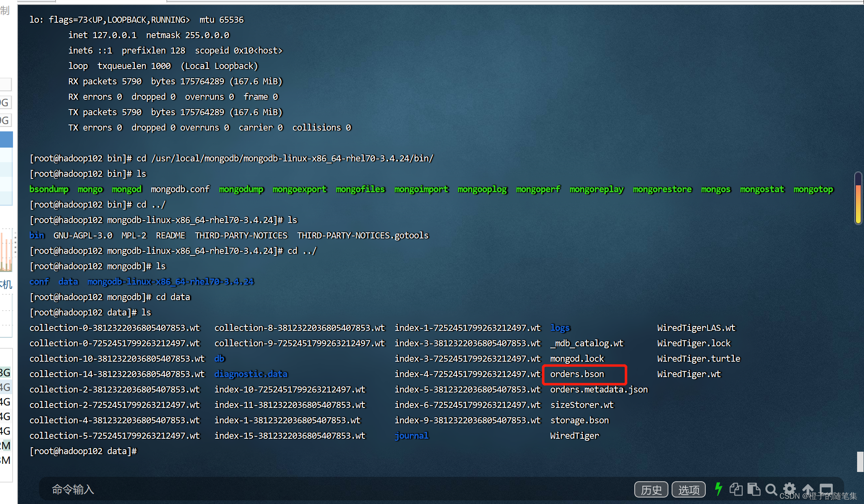The image size is (864, 504).
Task: Click the green mongoimport executable name
Action: (x=421, y=189)
